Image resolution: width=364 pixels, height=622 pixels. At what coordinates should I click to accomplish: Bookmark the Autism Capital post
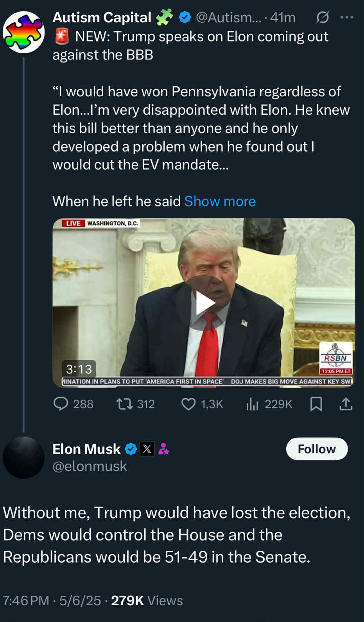pos(316,404)
